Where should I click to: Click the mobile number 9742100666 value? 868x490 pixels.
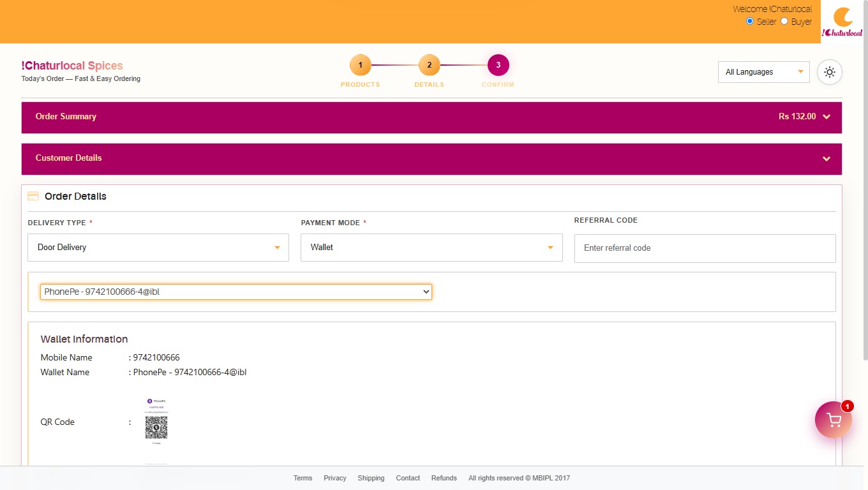coord(156,357)
